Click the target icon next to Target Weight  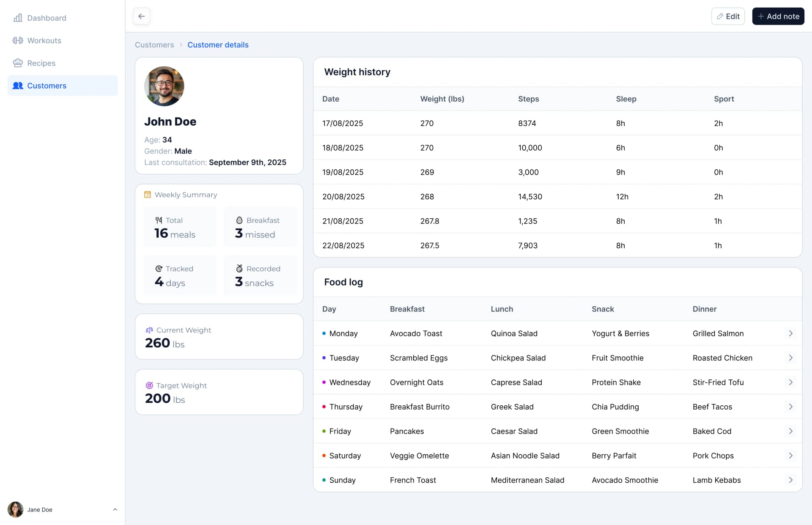[149, 385]
